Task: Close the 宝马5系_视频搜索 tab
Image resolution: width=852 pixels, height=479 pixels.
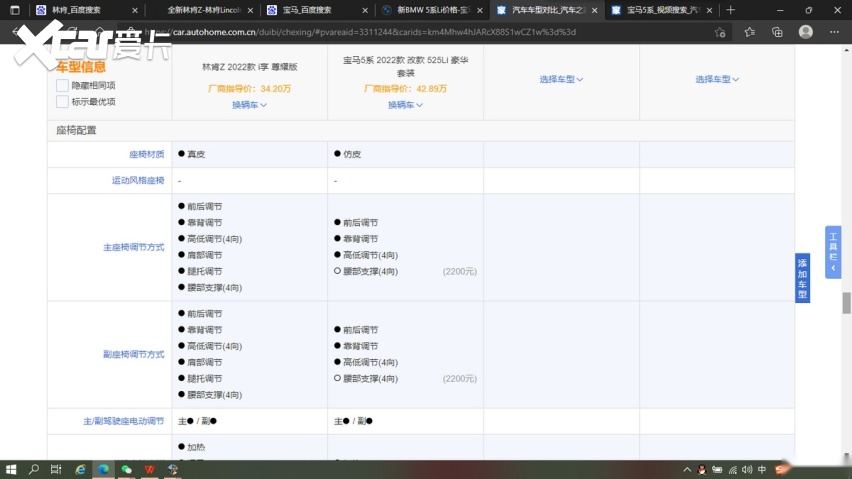Action: 709,10
